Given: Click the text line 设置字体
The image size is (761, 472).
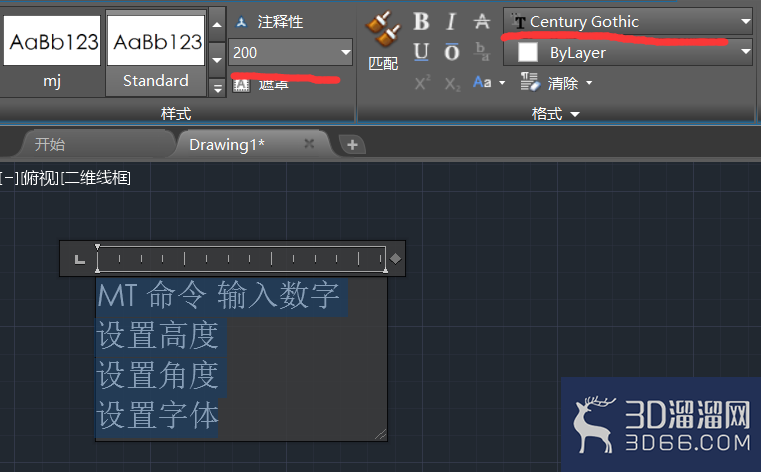Looking at the screenshot, I should click(158, 415).
